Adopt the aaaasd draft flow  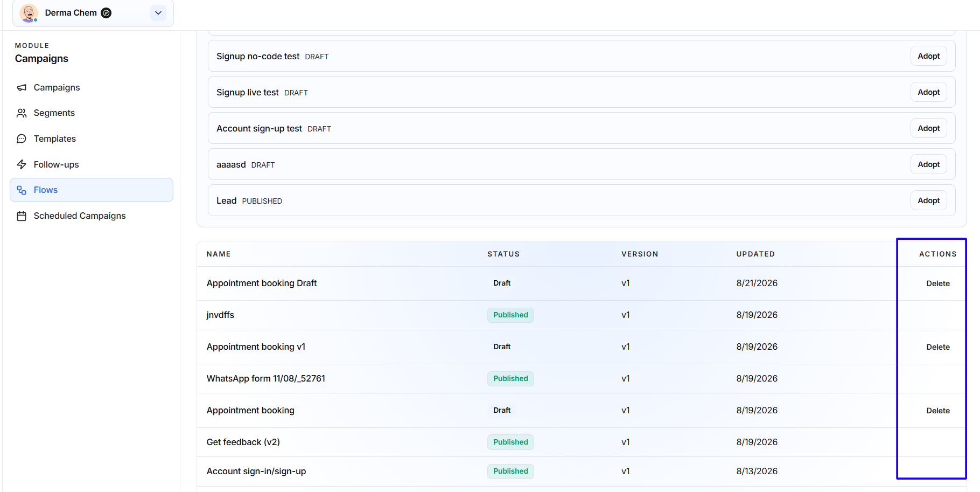click(x=928, y=164)
